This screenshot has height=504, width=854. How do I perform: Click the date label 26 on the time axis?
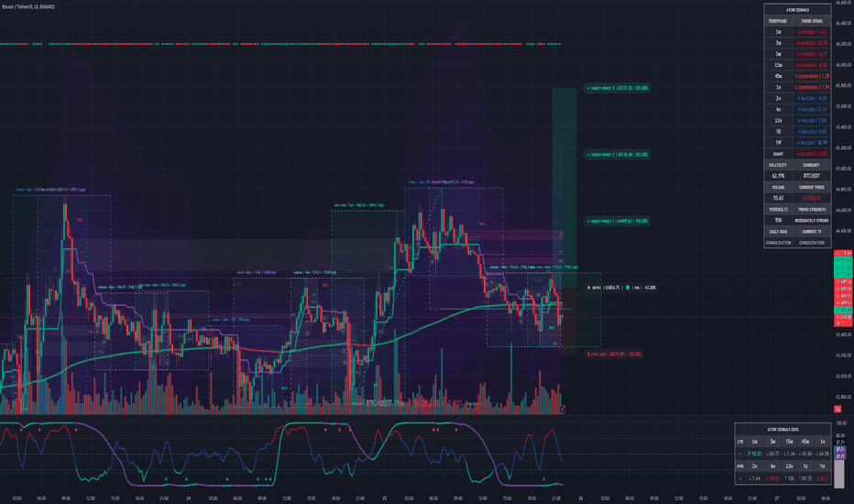(581, 498)
